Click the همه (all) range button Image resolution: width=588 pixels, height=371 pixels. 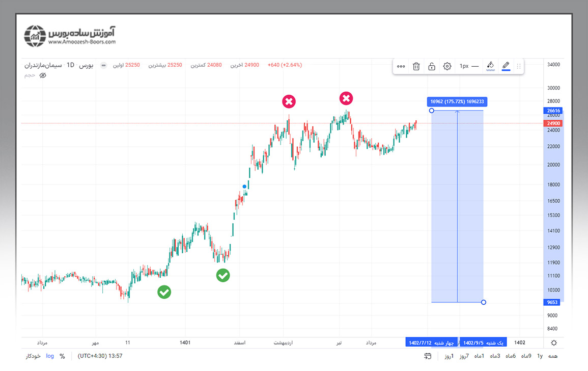(x=553, y=356)
